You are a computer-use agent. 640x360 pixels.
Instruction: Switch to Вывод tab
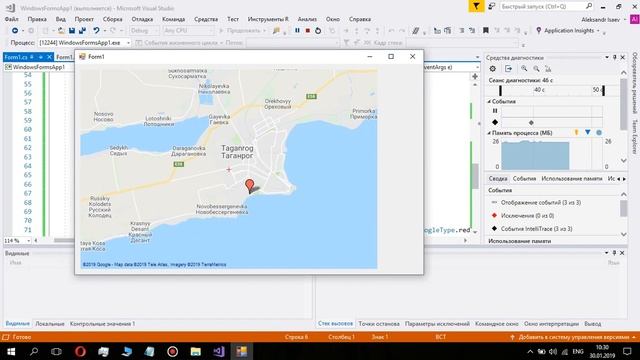(593, 324)
